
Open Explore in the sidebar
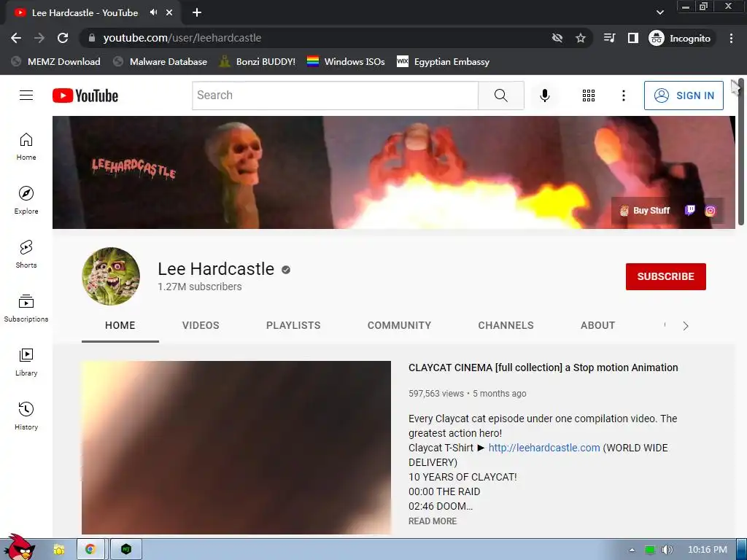tap(26, 201)
